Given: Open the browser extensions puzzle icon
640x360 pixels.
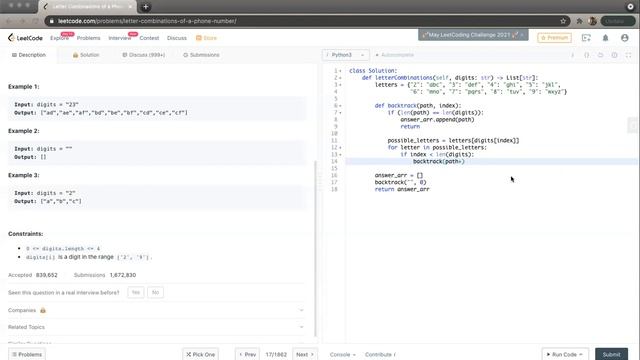Looking at the screenshot, I should click(579, 21).
